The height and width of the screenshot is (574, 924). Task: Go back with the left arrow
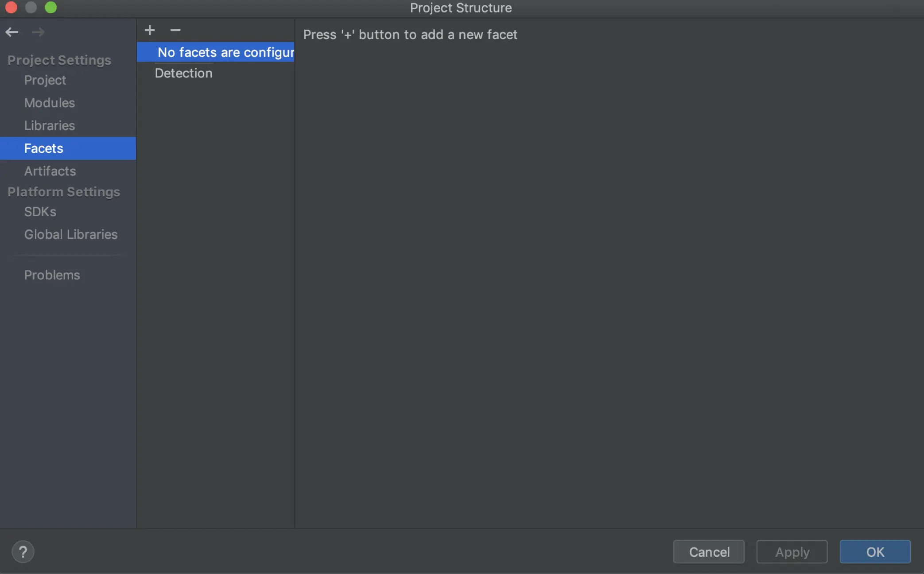(12, 32)
